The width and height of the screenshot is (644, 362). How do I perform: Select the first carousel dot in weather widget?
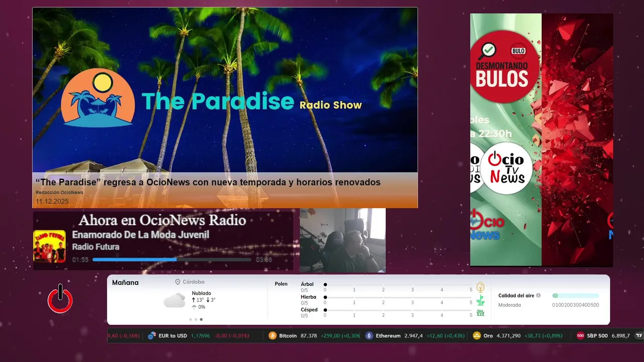[x=190, y=319]
